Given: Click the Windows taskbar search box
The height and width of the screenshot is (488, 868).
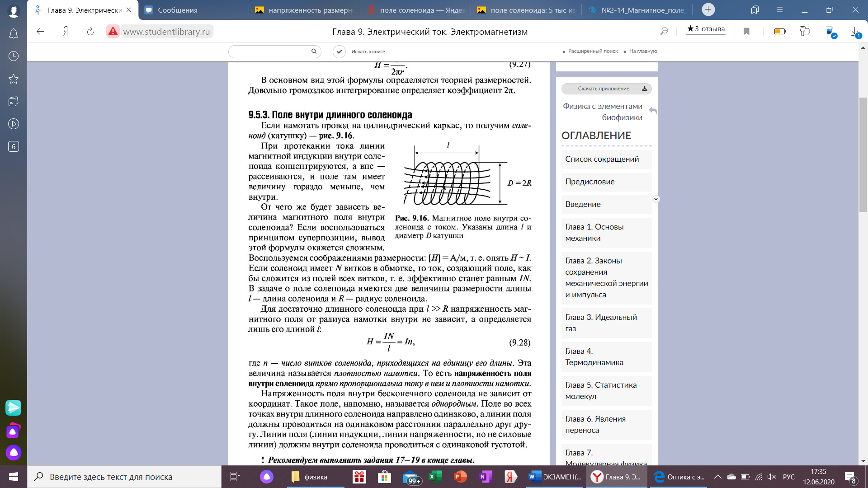Looking at the screenshot, I should click(x=124, y=477).
